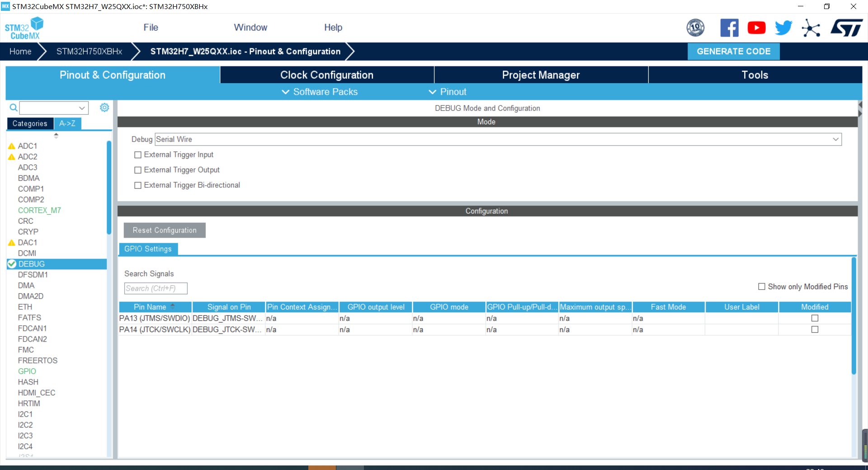This screenshot has width=868, height=470.
Task: Select ETH in the list
Action: 25,307
